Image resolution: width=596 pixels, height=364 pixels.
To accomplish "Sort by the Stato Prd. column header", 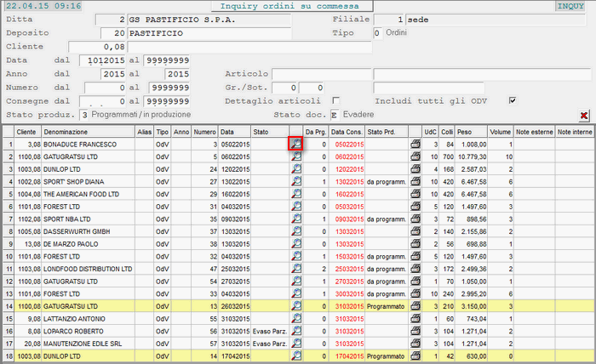I will [387, 132].
